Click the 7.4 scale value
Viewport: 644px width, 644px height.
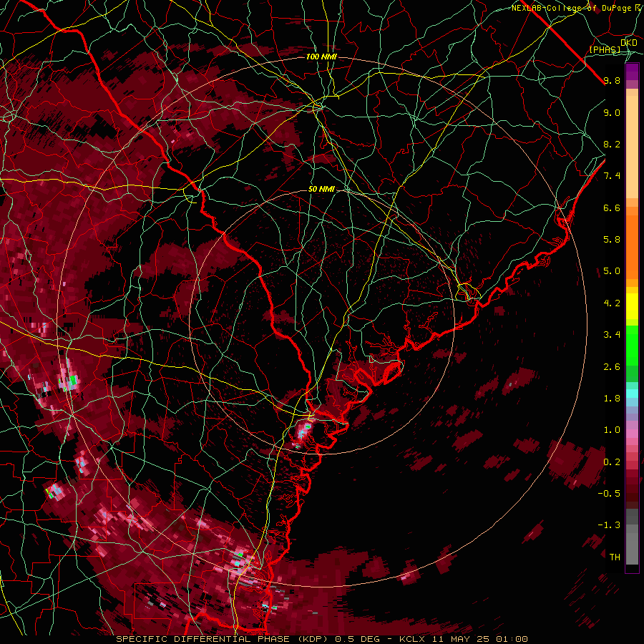coord(612,176)
